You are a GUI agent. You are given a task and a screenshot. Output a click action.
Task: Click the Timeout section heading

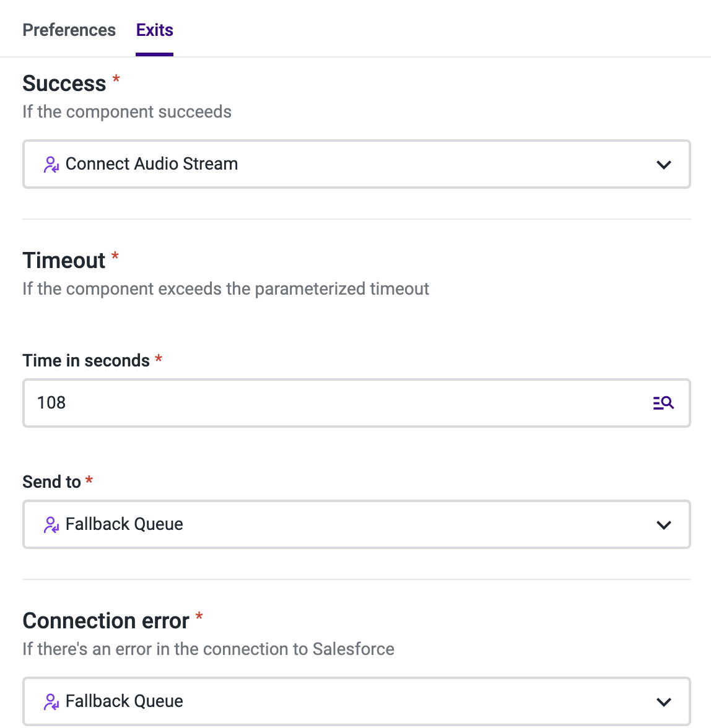tap(64, 261)
